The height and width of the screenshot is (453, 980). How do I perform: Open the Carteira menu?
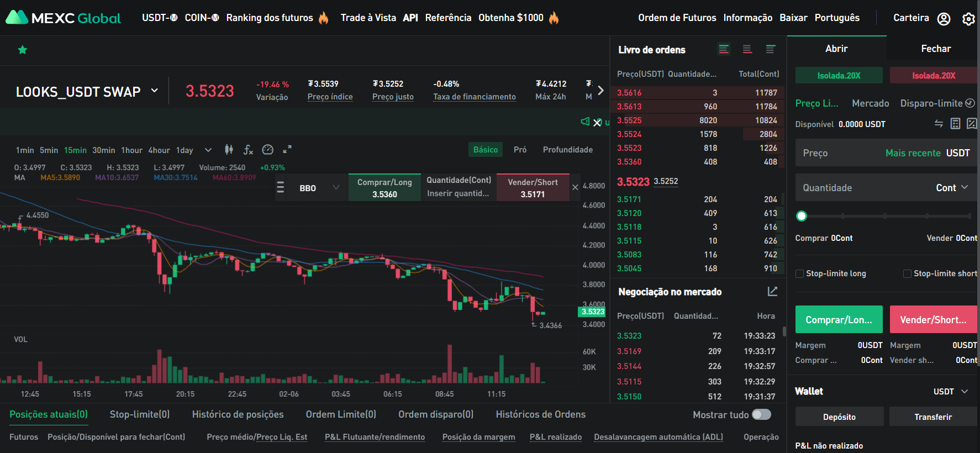coord(911,18)
